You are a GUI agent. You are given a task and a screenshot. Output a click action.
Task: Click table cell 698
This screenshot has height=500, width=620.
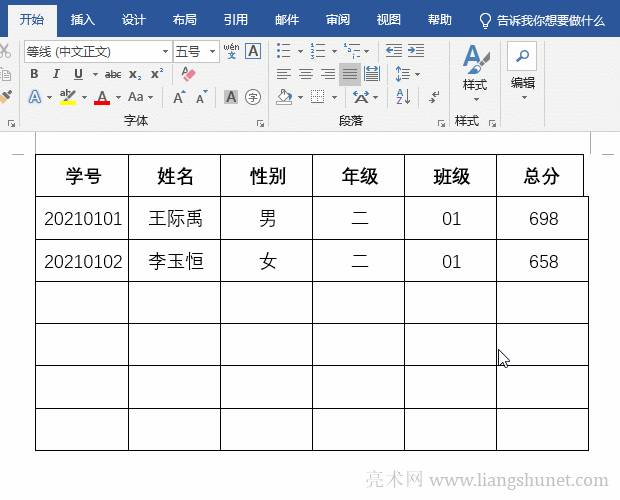(x=542, y=218)
